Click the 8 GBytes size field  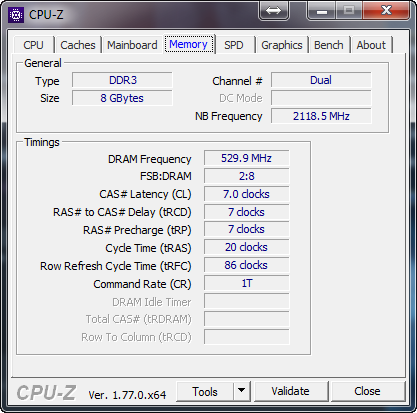pos(122,98)
